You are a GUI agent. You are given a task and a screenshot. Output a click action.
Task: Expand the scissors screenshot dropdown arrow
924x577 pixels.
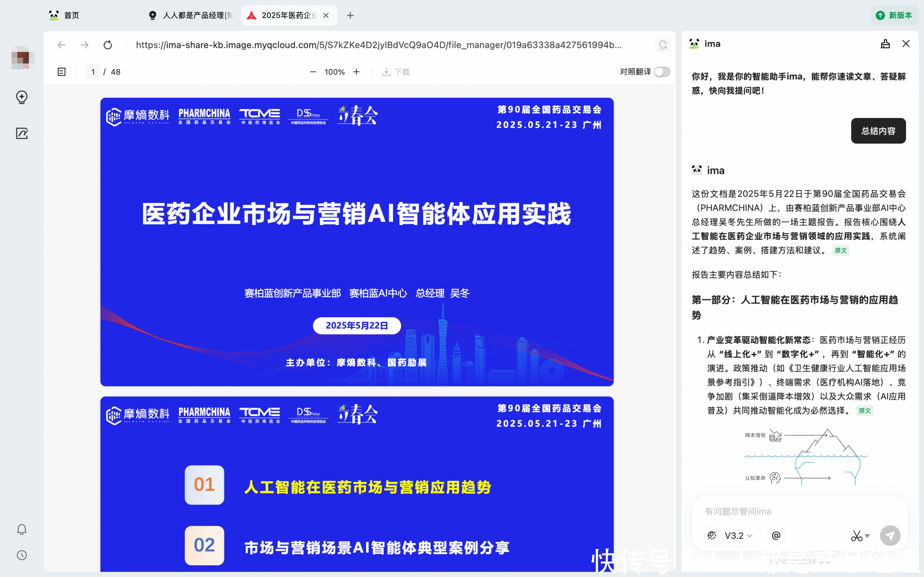pos(867,536)
